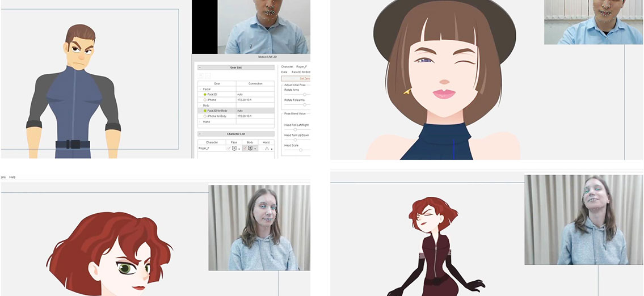Image resolution: width=644 pixels, height=296 pixels.
Task: Enable the iPhone for Body gear
Action: pyautogui.click(x=205, y=116)
